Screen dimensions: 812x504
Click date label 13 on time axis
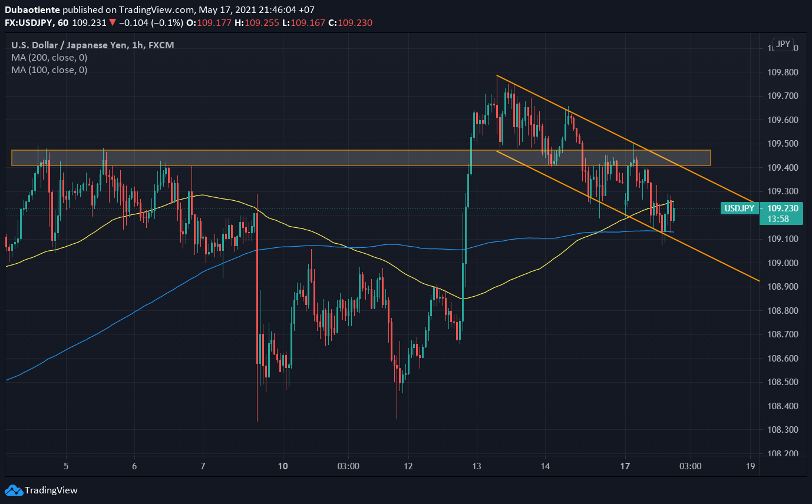(x=477, y=466)
